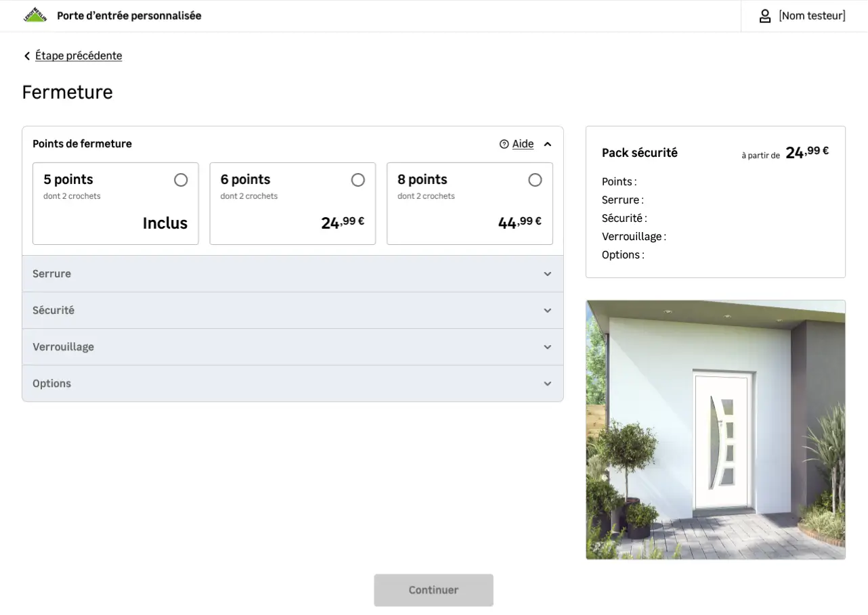Image resolution: width=868 pixels, height=615 pixels.
Task: Click the back arrow beside Étape précédente
Action: point(27,55)
